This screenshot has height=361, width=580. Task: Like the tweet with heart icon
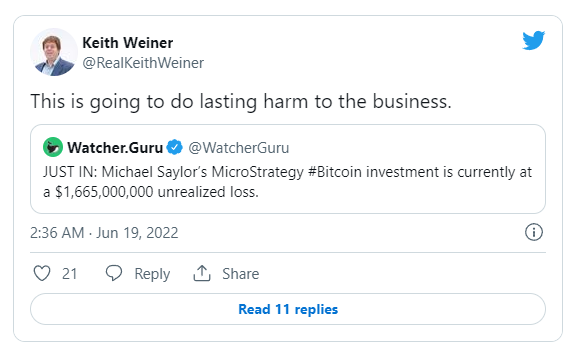pyautogui.click(x=42, y=274)
